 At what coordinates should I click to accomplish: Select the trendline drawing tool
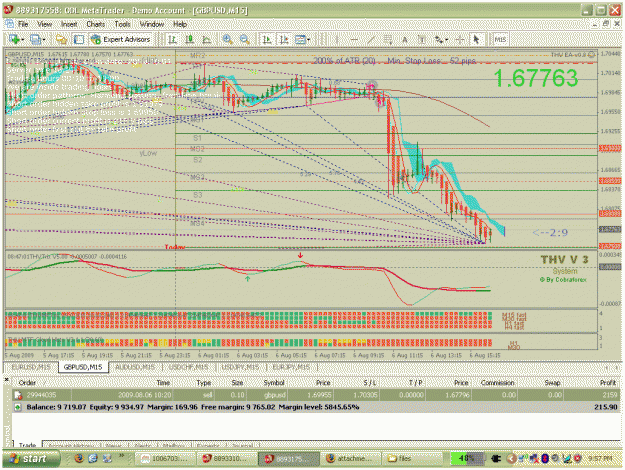point(371,39)
